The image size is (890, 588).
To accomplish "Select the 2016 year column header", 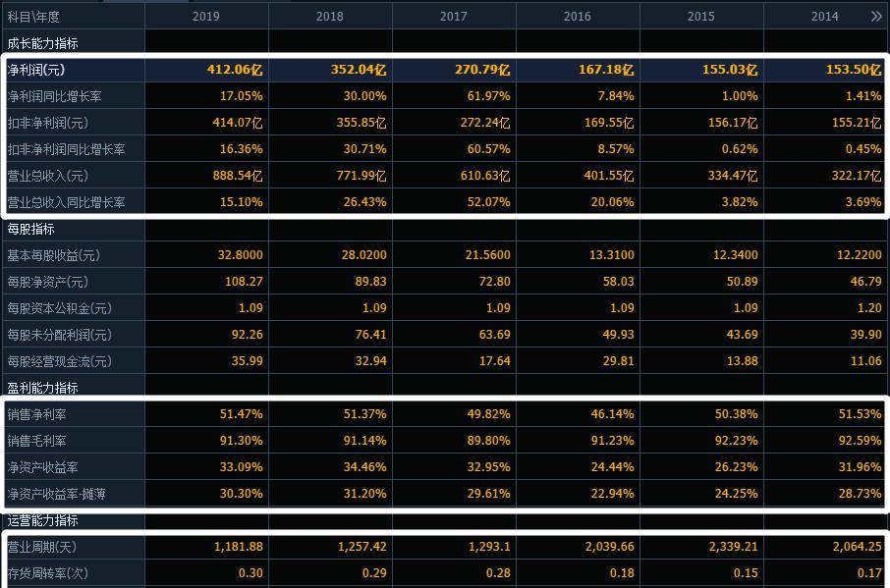I will 578,17.
